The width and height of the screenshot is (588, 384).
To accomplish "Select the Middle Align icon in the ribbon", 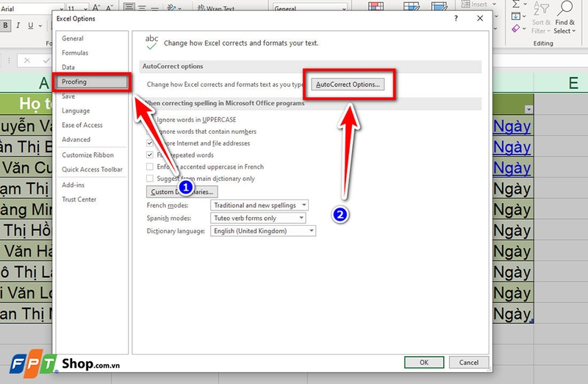I will pos(142,7).
